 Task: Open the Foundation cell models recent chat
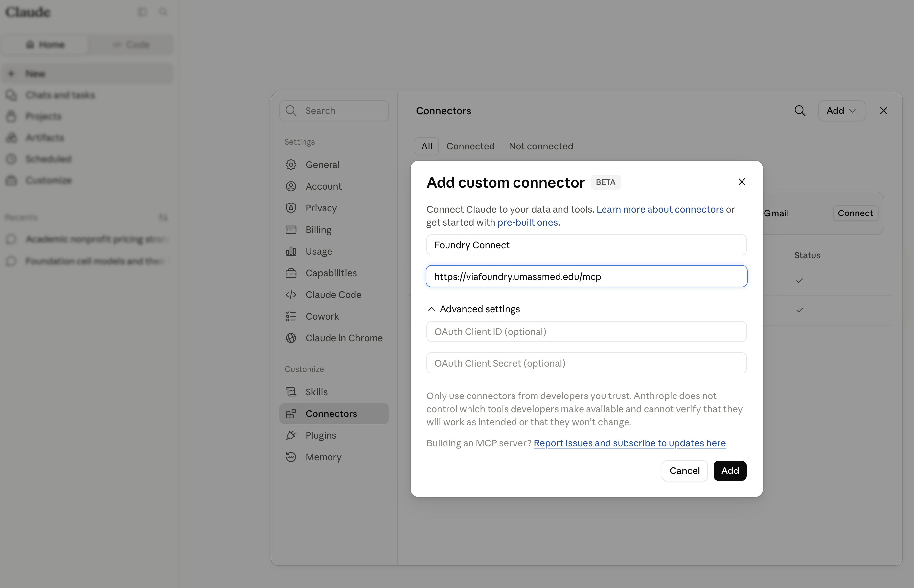(87, 261)
